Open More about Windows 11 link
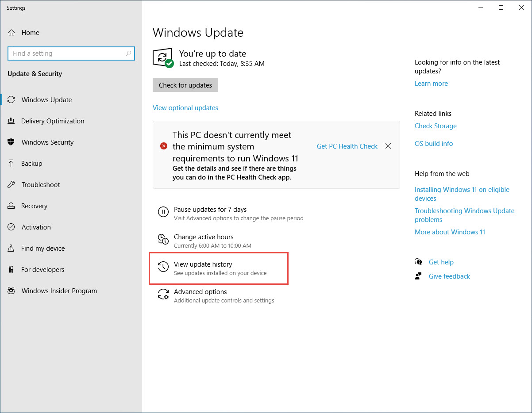The width and height of the screenshot is (532, 413). [x=450, y=232]
